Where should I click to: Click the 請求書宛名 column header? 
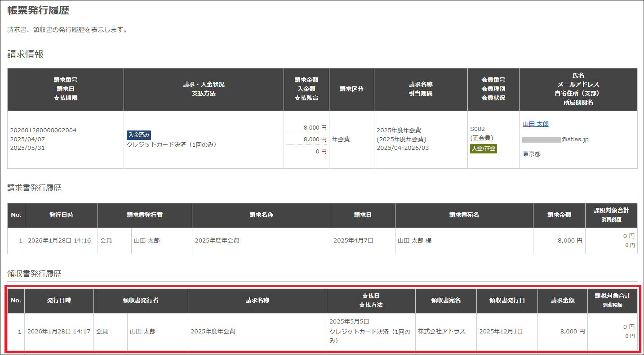pos(464,215)
